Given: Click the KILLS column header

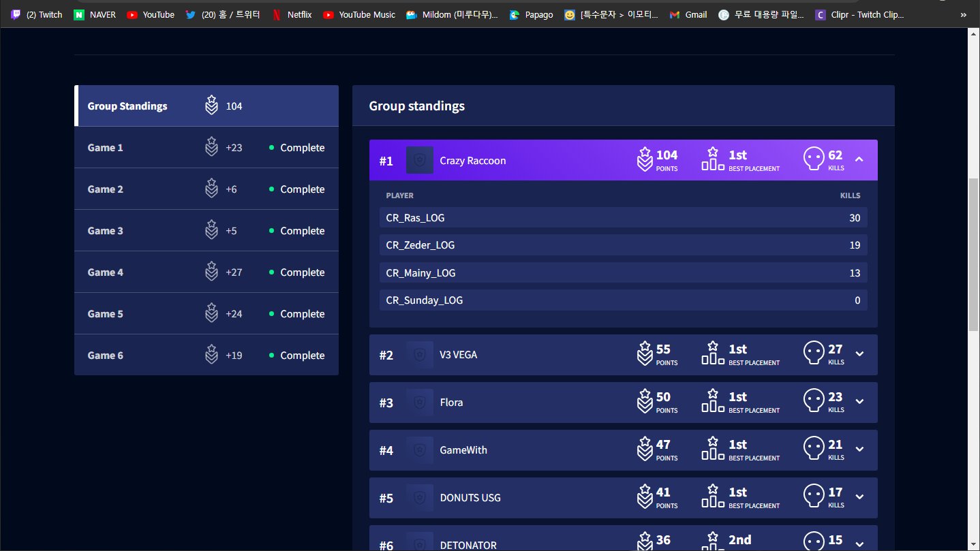Looking at the screenshot, I should (850, 195).
